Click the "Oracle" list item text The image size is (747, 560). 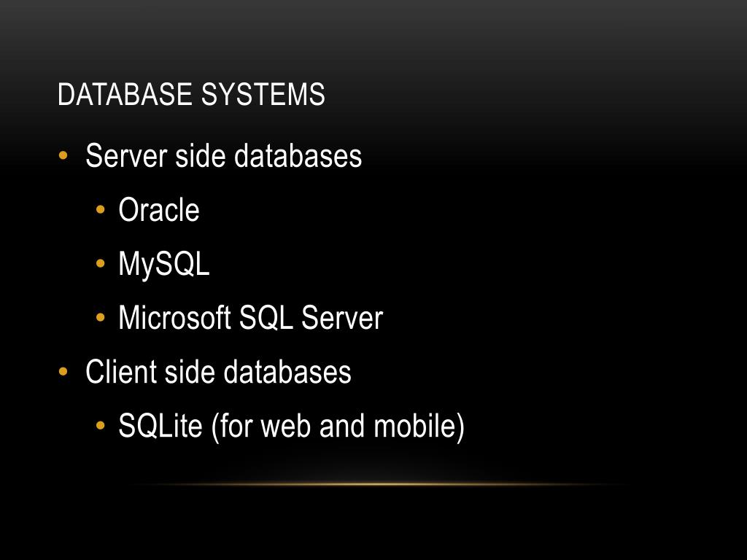[158, 209]
